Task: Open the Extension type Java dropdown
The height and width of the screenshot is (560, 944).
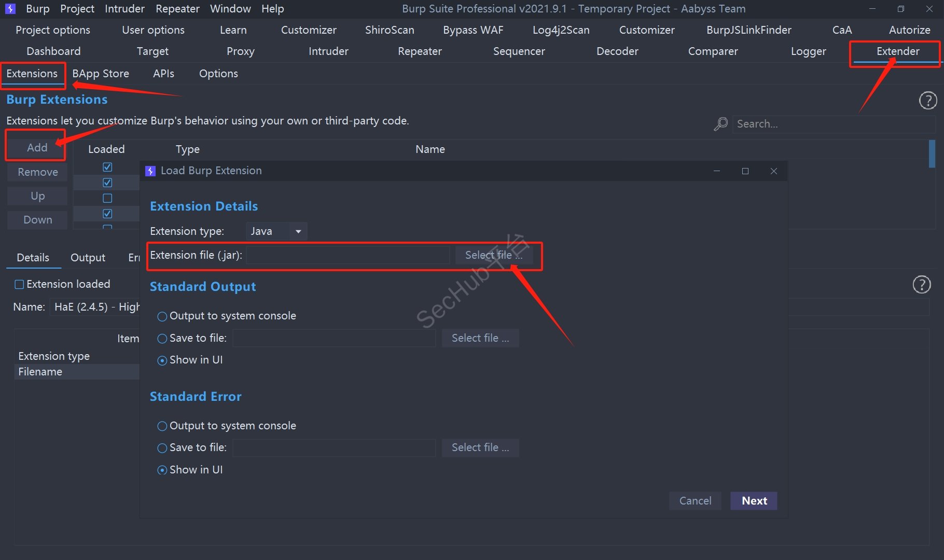Action: click(x=276, y=231)
